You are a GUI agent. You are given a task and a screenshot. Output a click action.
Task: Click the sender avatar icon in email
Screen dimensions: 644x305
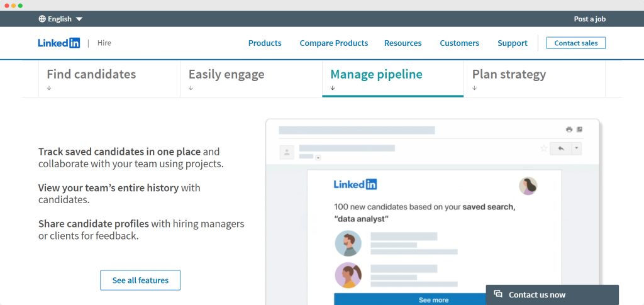[x=287, y=152]
